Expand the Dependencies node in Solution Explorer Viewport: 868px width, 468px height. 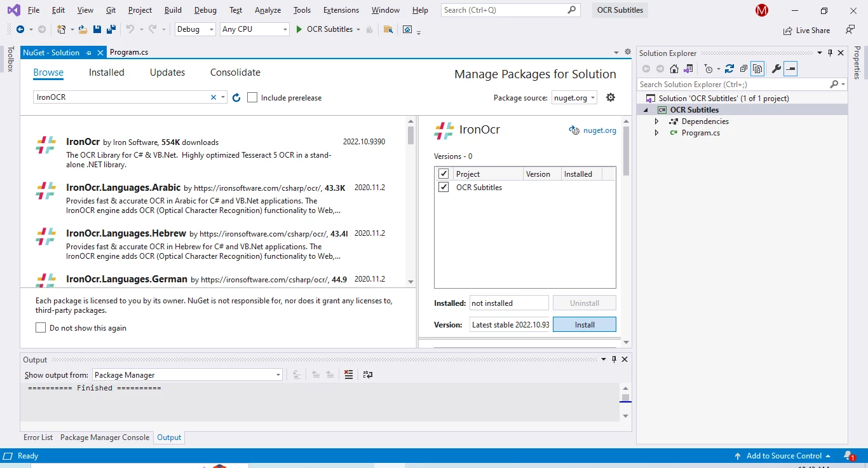click(x=656, y=121)
